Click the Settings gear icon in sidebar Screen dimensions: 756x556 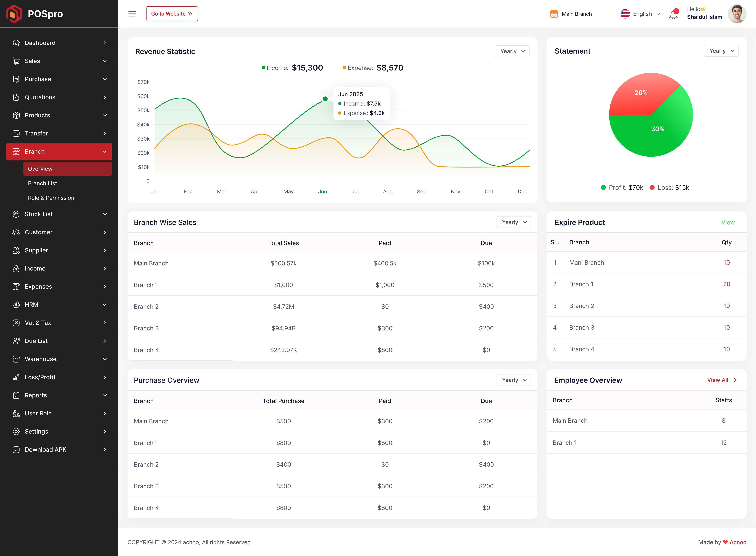16,431
